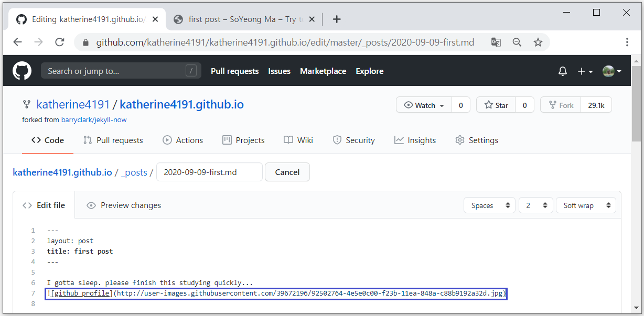Open the Wiki tab

pyautogui.click(x=298, y=140)
